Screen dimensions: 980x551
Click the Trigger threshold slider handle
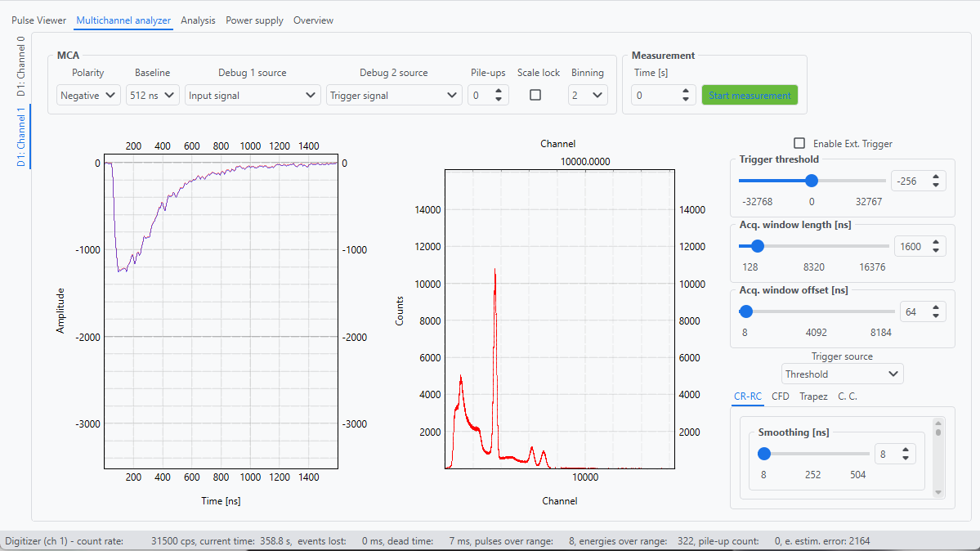(812, 181)
